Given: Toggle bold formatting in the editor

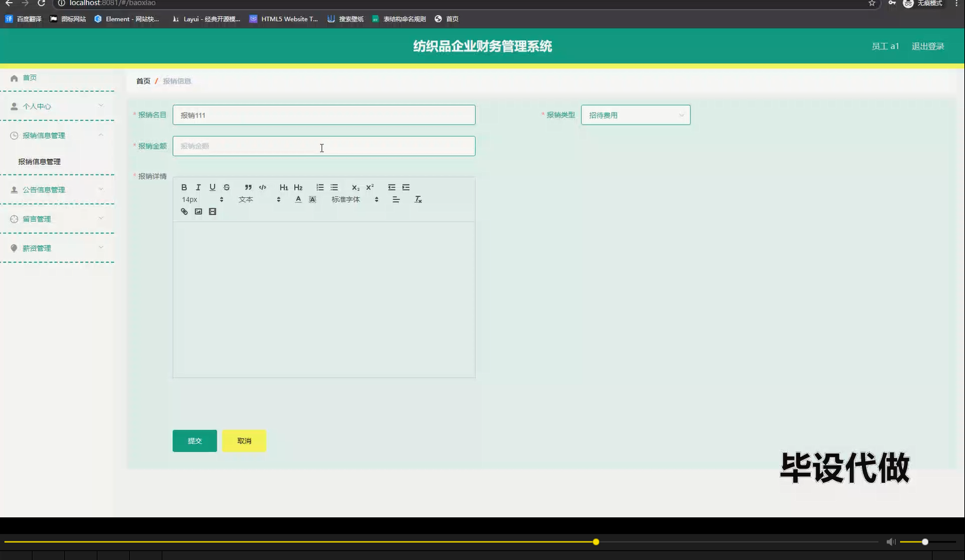Looking at the screenshot, I should (184, 187).
